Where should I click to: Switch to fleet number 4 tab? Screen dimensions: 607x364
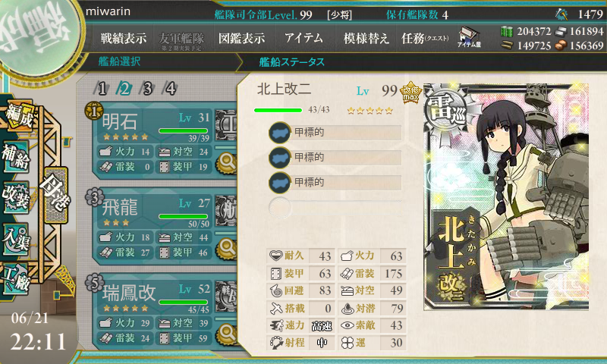pos(170,89)
